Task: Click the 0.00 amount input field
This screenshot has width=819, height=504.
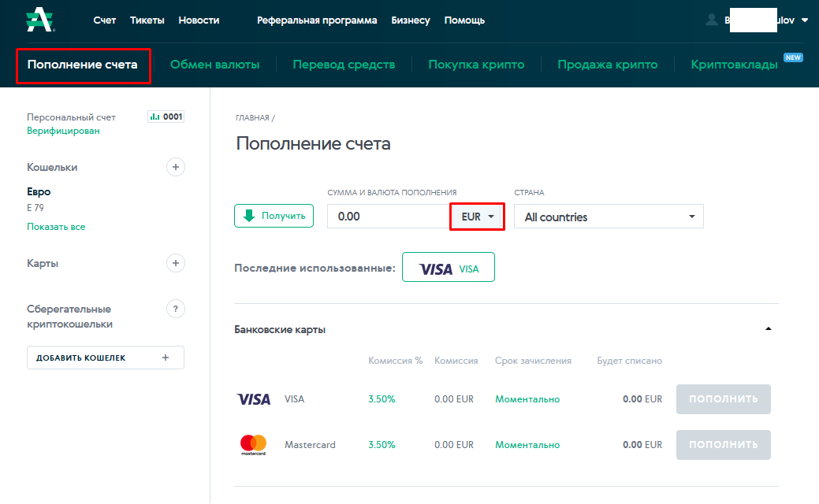Action: tap(389, 216)
